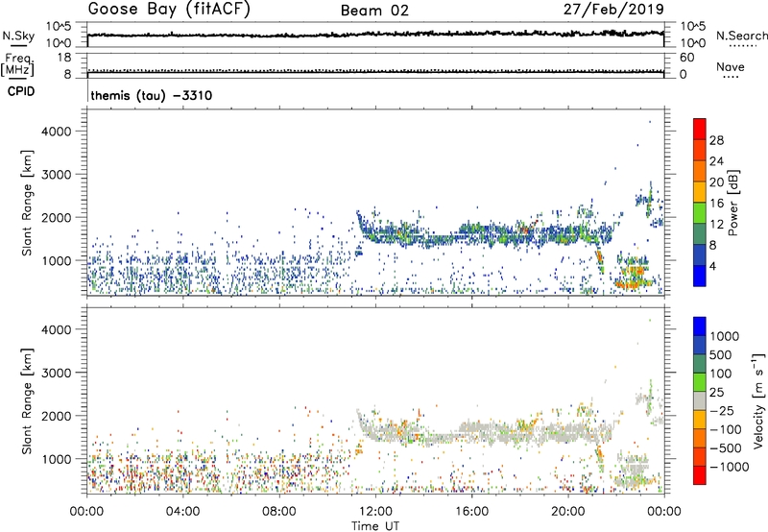The image size is (768, 532).
Task: Click the '2000' tick in the velocity panel
Action: [x=57, y=416]
